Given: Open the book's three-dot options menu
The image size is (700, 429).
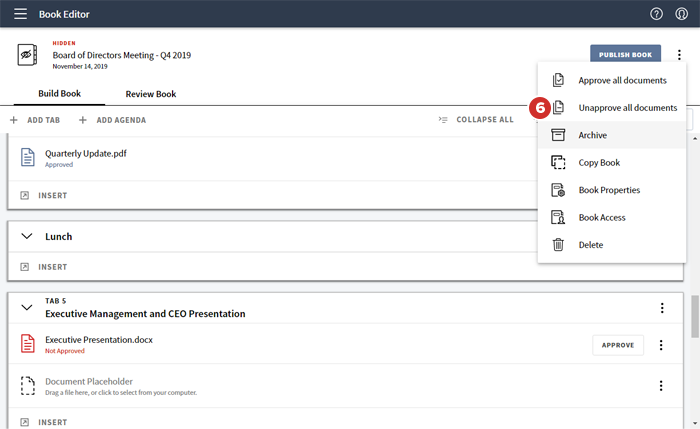Looking at the screenshot, I should (680, 55).
